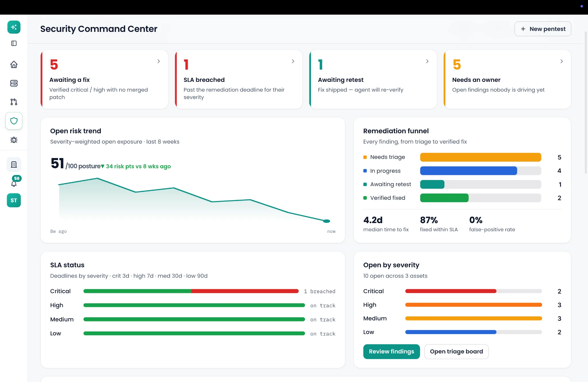Click the page vertical scrollbar

point(586,102)
